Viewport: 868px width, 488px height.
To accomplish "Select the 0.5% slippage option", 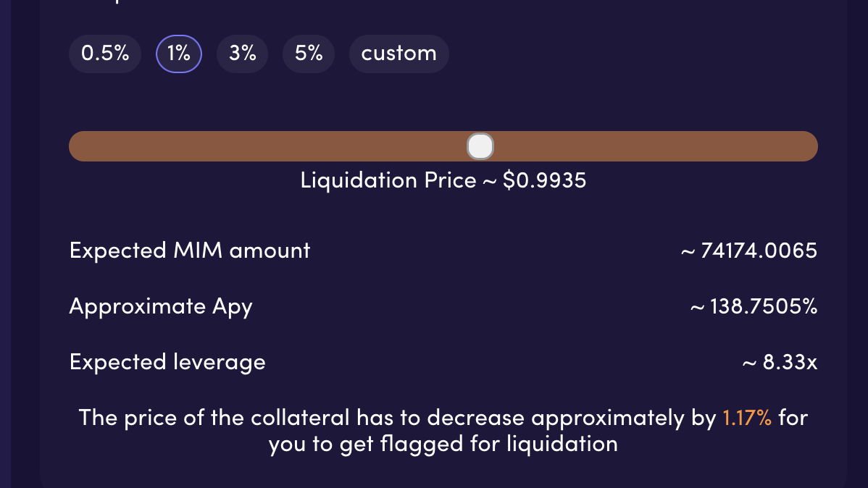I will (104, 54).
